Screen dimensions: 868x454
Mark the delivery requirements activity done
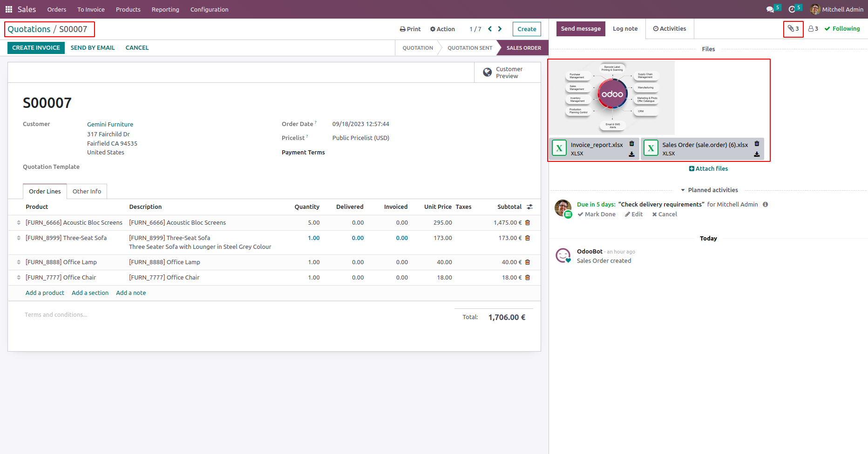click(x=597, y=214)
